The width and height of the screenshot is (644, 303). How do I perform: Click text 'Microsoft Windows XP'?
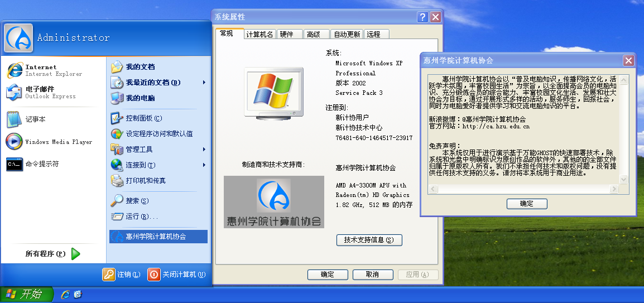point(369,63)
